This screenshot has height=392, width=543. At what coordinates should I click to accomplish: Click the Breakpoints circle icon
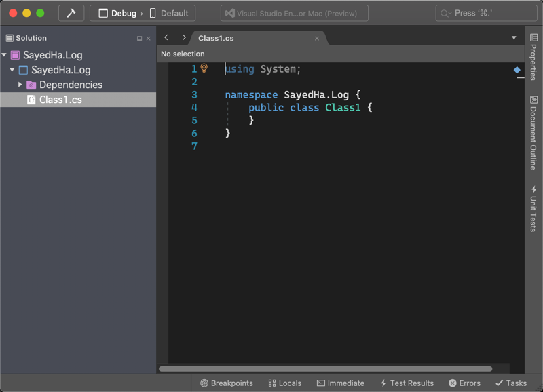click(204, 383)
